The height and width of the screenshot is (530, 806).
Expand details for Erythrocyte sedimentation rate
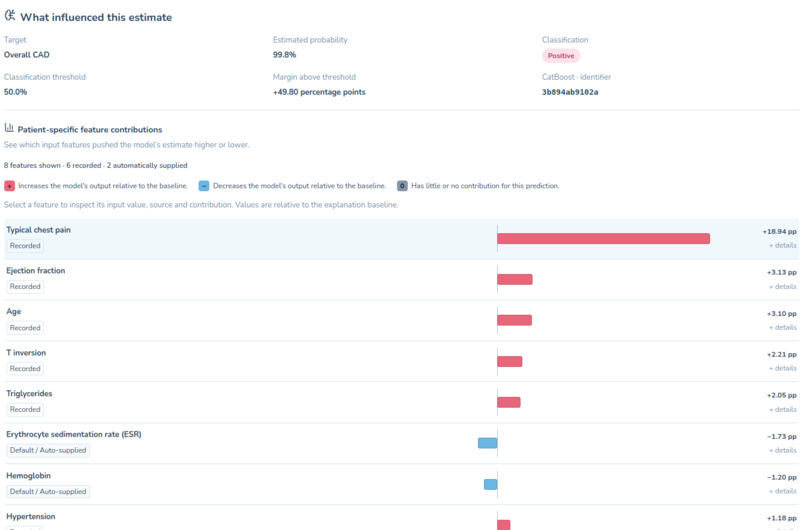(x=783, y=450)
